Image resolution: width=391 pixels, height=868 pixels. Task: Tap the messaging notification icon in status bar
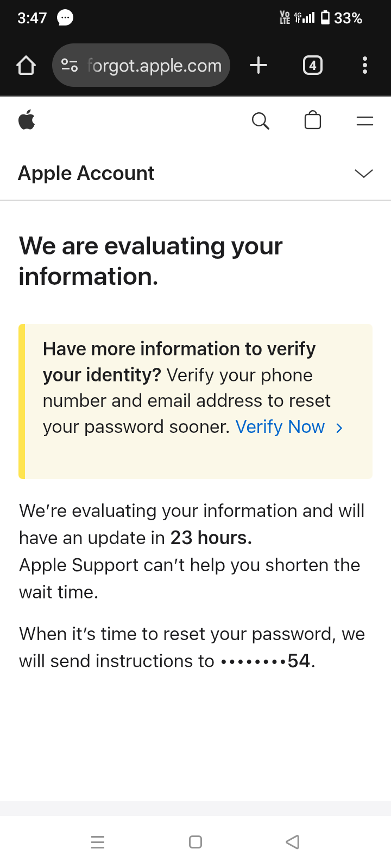click(x=65, y=18)
